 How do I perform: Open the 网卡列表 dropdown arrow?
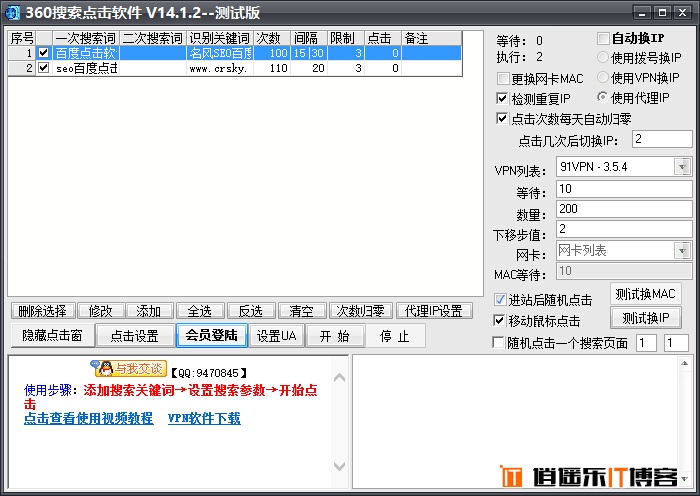pos(682,250)
